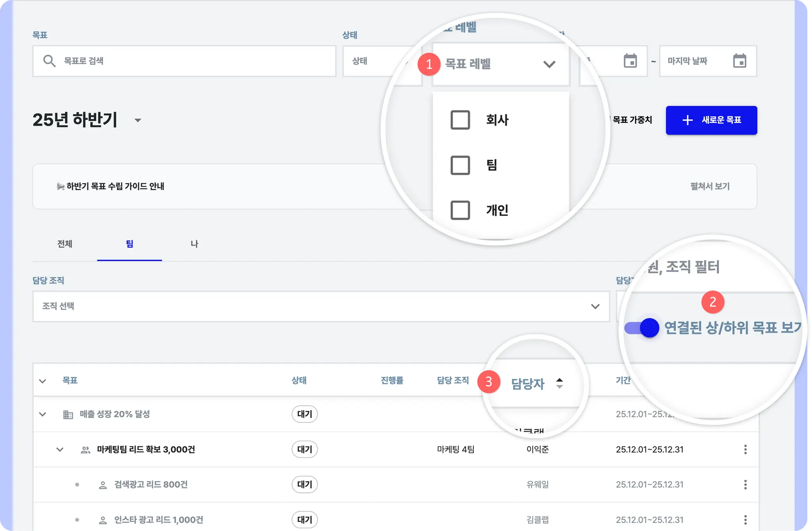Collapse the 마케팅팀 리드 확보 3,000건 row

[x=60, y=449]
